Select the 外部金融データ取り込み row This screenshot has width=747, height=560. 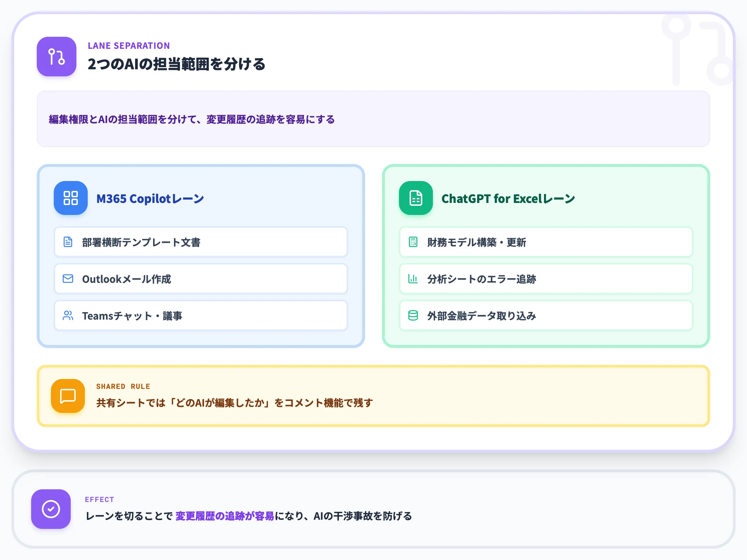546,316
